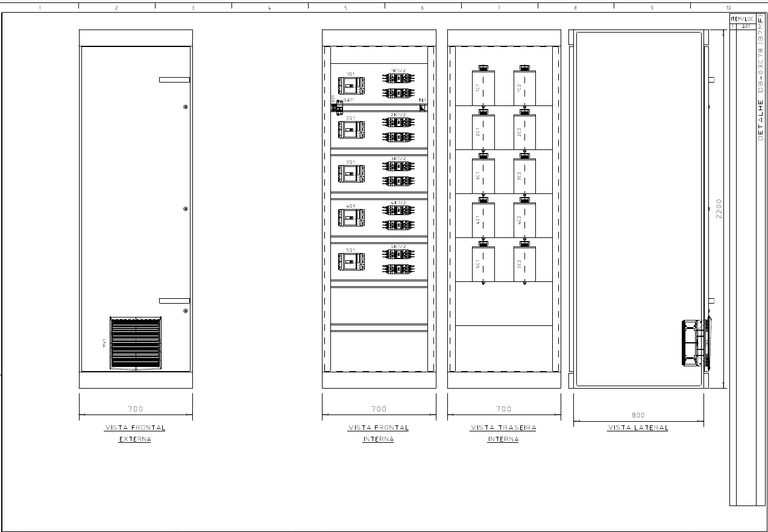This screenshot has height=532, width=768.
Task: Click the 1K1/2 contactor symbol
Action: (398, 80)
